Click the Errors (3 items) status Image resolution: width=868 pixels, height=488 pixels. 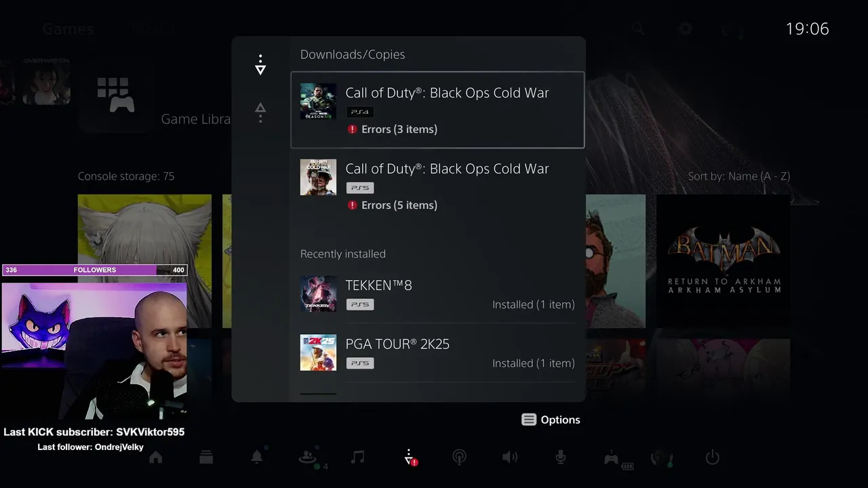coord(399,129)
